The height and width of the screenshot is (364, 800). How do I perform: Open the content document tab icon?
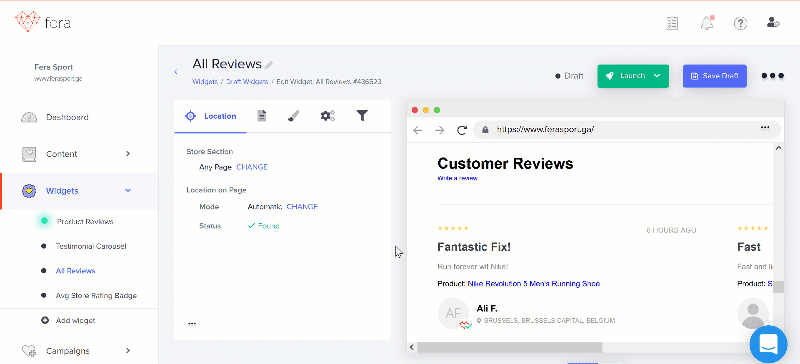(262, 116)
